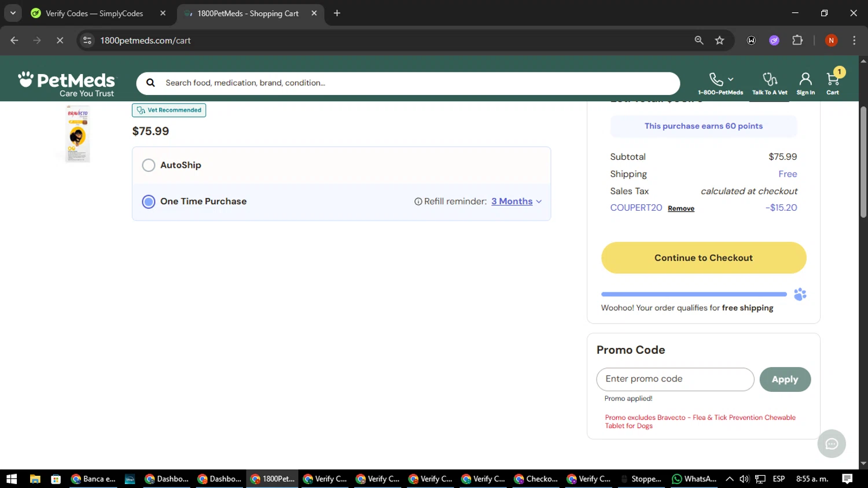Select the One Time Purchase radio button
Viewport: 868px width, 488px height.
(149, 201)
